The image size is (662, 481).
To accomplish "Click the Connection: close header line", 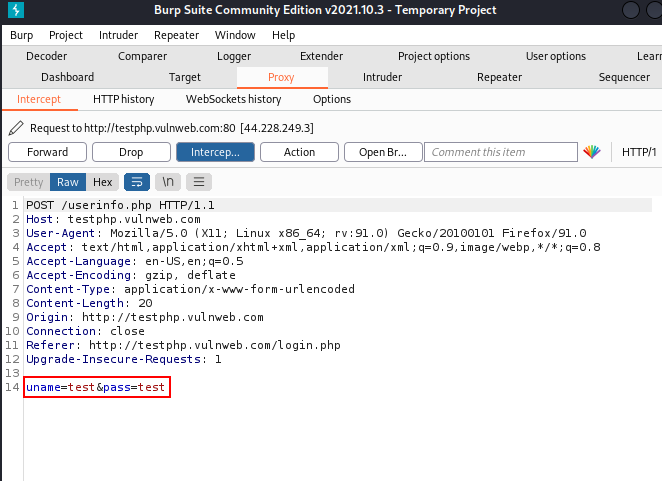I will coord(85,331).
